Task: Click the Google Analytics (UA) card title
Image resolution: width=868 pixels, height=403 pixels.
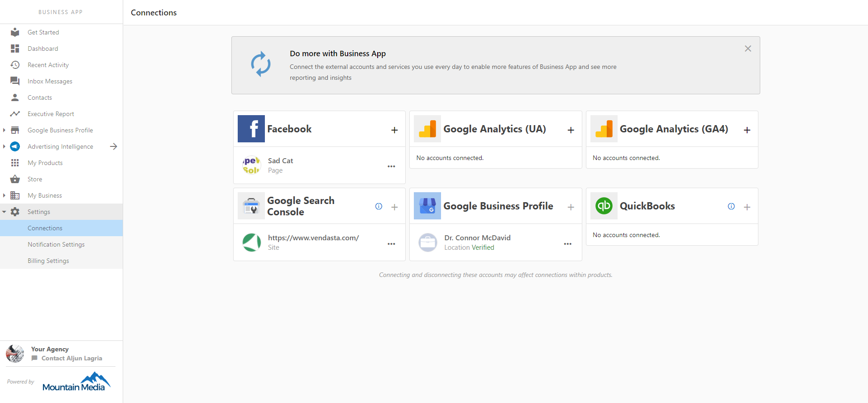Action: [x=494, y=129]
